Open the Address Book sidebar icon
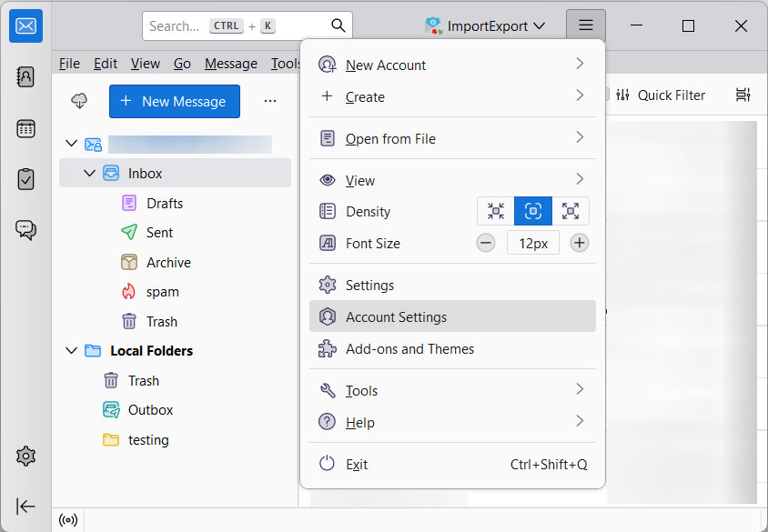Screen dimensions: 768x532 click(x=25, y=76)
